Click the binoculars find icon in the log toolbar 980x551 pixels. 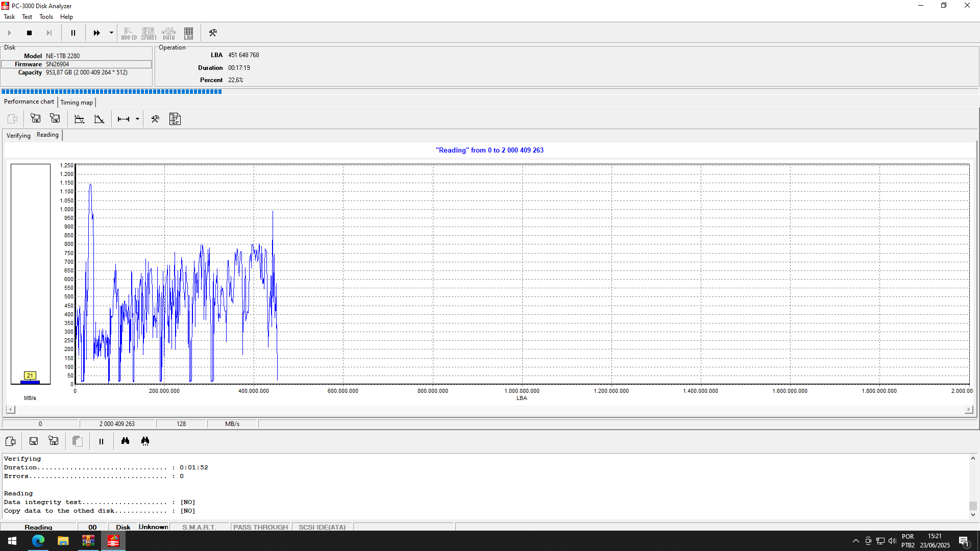[125, 441]
